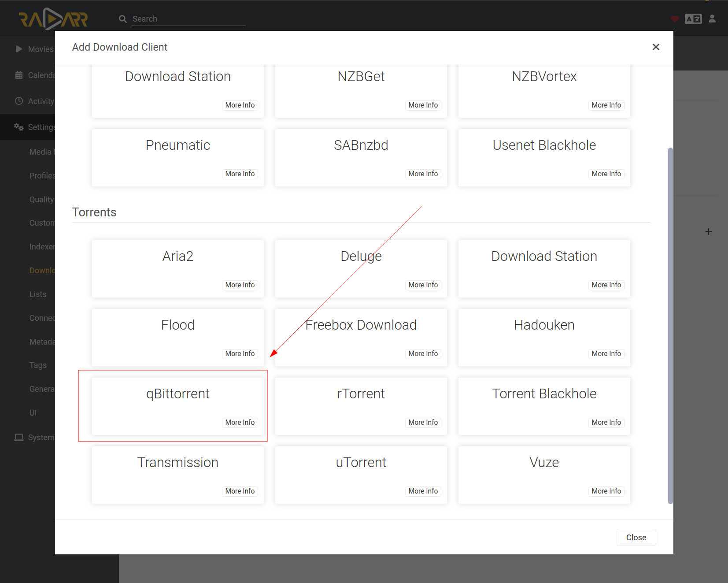Click the Close button in dialog footer

[x=636, y=537]
